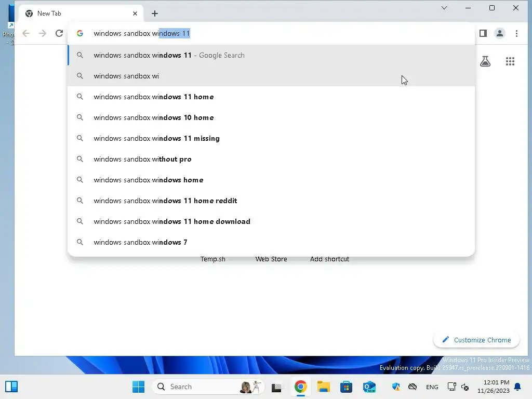Click the Chrome taskbar icon
The height and width of the screenshot is (399, 532).
[x=301, y=387]
